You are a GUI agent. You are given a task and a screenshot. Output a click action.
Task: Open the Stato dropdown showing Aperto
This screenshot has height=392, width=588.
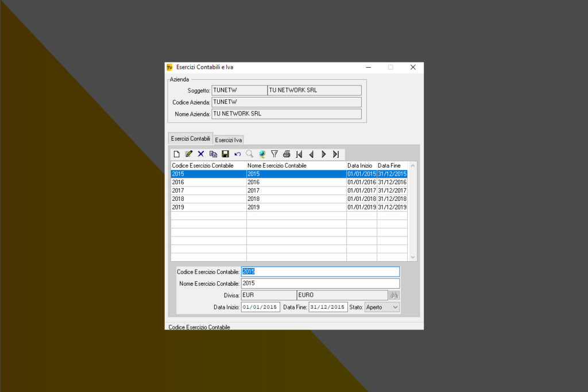click(x=382, y=307)
